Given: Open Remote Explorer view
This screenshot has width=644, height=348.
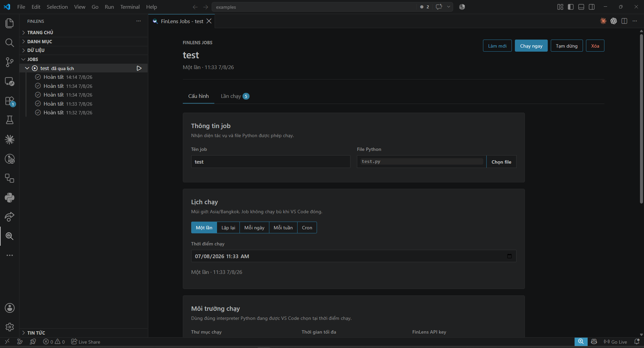Looking at the screenshot, I should [10, 81].
